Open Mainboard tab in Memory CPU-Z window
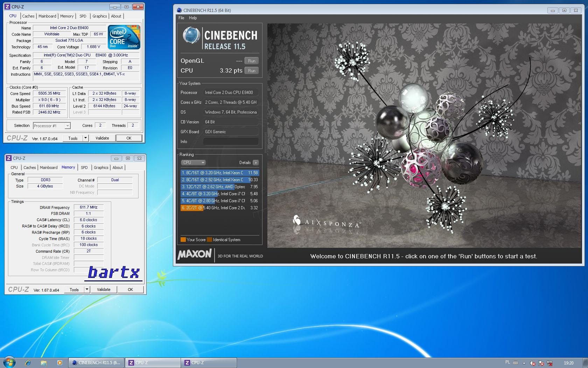588x368 pixels. (49, 168)
